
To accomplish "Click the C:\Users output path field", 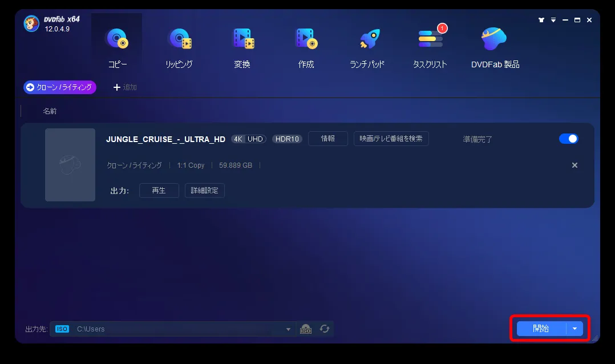I will tap(172, 329).
